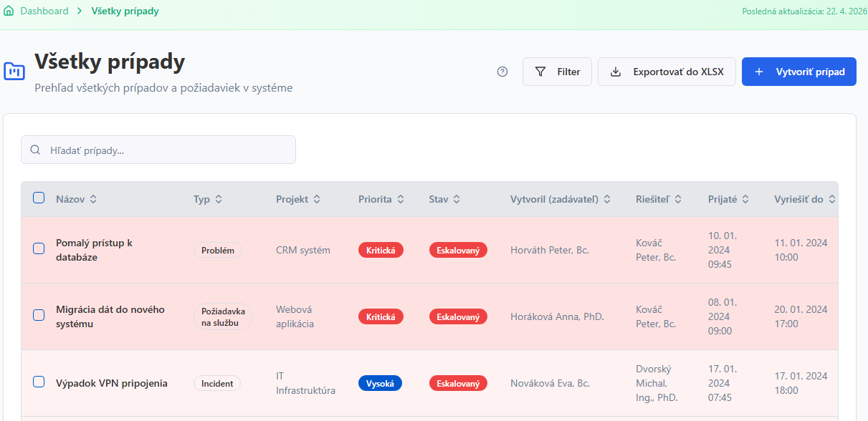
Task: Go to Dashboard breadcrumb link
Action: pos(44,11)
